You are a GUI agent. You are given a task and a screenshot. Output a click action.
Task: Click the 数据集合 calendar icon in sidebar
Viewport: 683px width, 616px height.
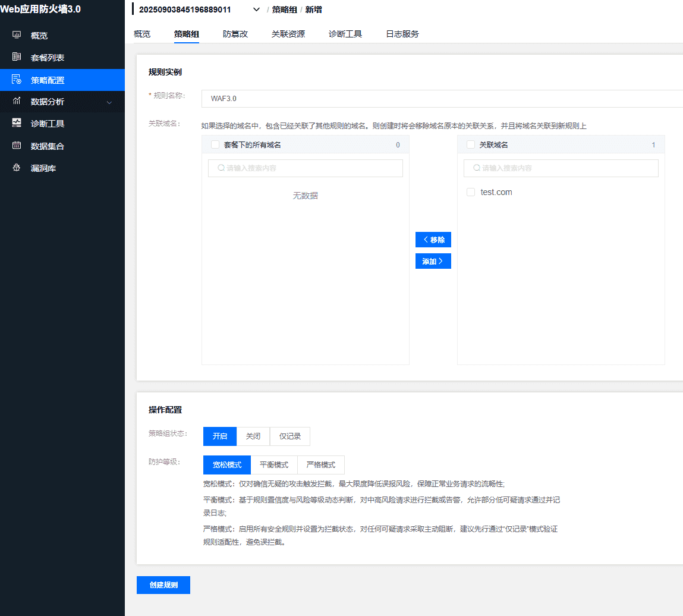[17, 146]
